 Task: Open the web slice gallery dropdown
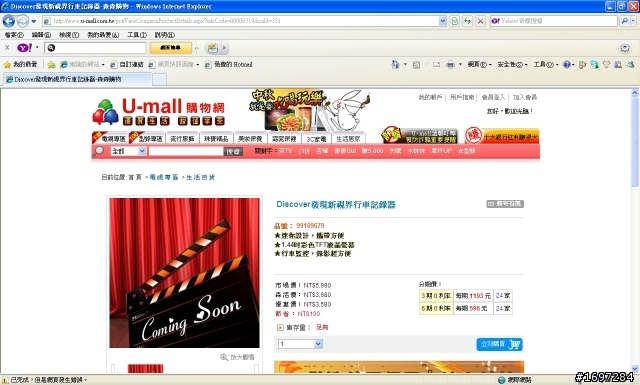pos(174,65)
